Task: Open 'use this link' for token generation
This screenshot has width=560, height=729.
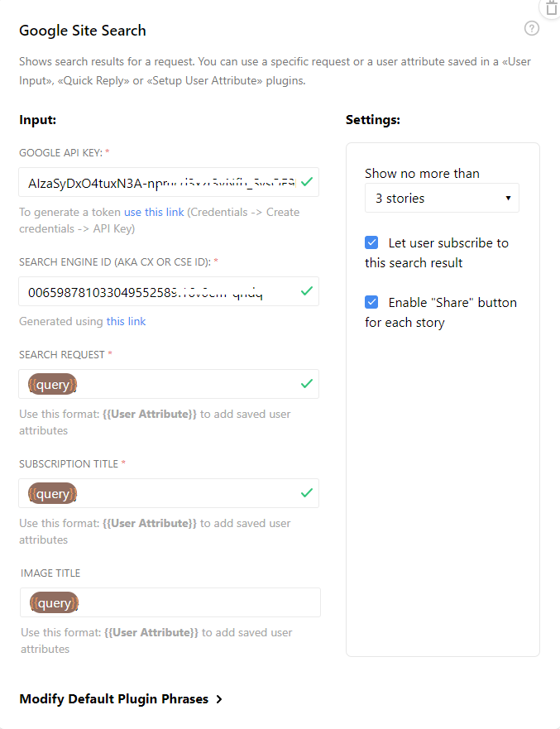Action: coord(154,212)
